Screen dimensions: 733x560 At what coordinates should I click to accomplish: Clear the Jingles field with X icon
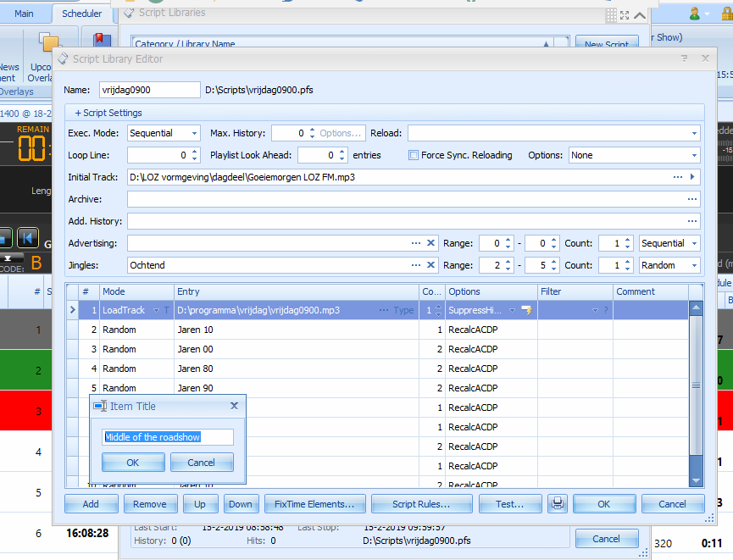(x=430, y=265)
